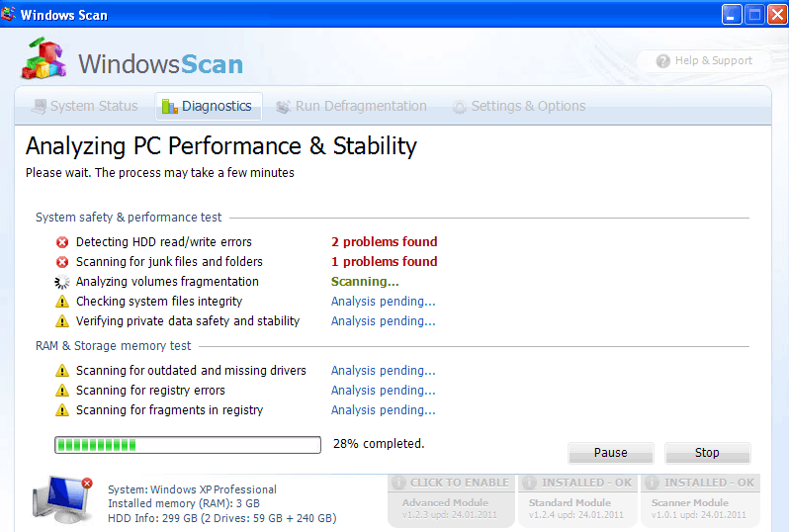Screen dimensions: 789x532
Task: Go to Settings & Options tab
Action: coord(518,106)
